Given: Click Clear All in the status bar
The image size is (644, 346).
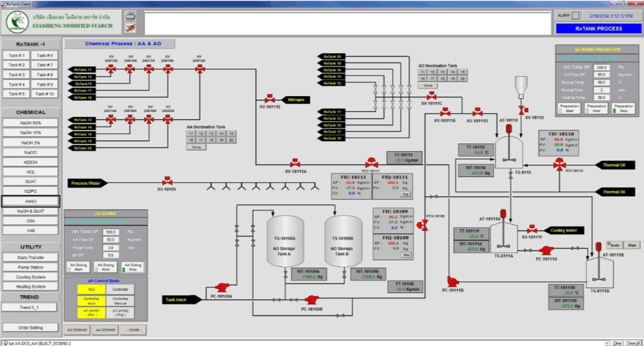Looking at the screenshot, I should click(x=633, y=343).
